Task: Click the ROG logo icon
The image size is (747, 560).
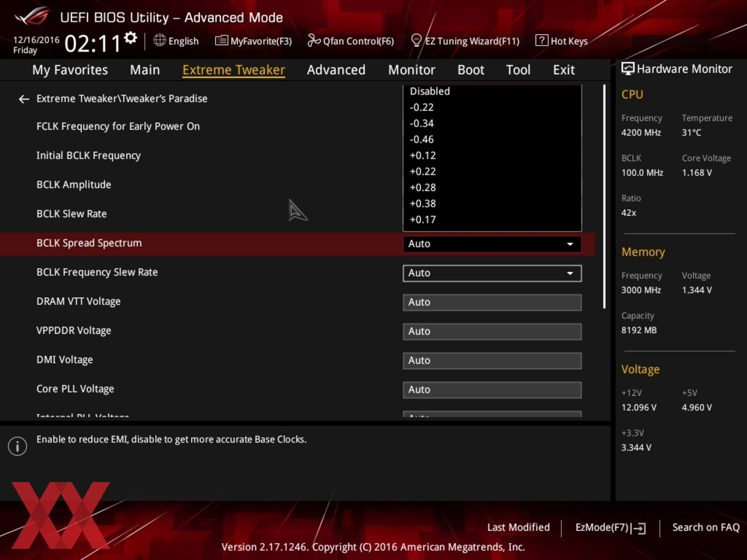Action: point(32,16)
